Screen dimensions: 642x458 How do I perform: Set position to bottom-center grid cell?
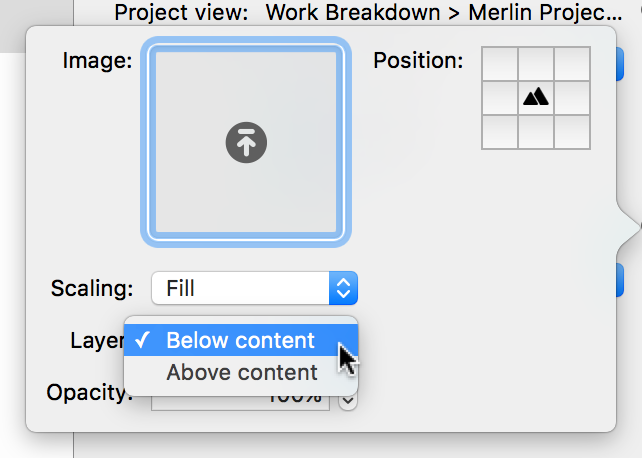(x=536, y=132)
